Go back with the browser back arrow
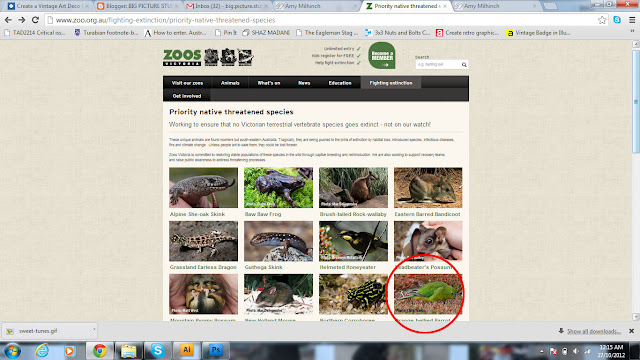640x360 pixels. tap(8, 20)
